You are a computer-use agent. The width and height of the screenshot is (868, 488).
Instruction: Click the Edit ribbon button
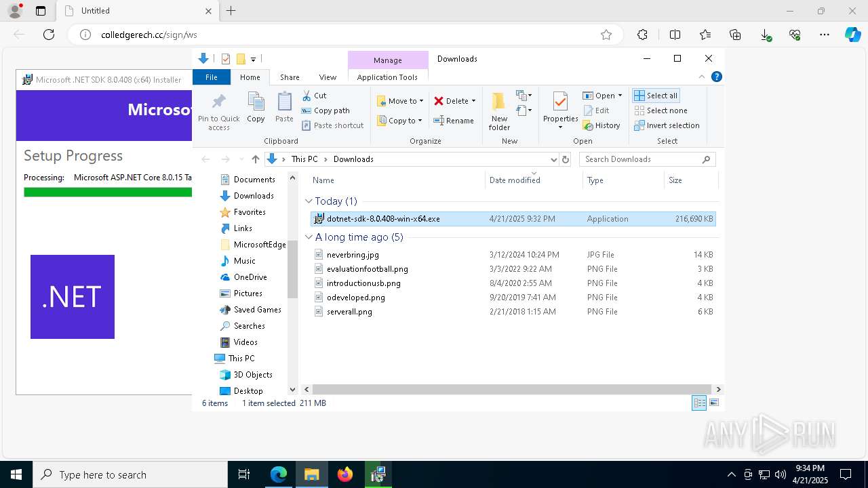(x=596, y=110)
